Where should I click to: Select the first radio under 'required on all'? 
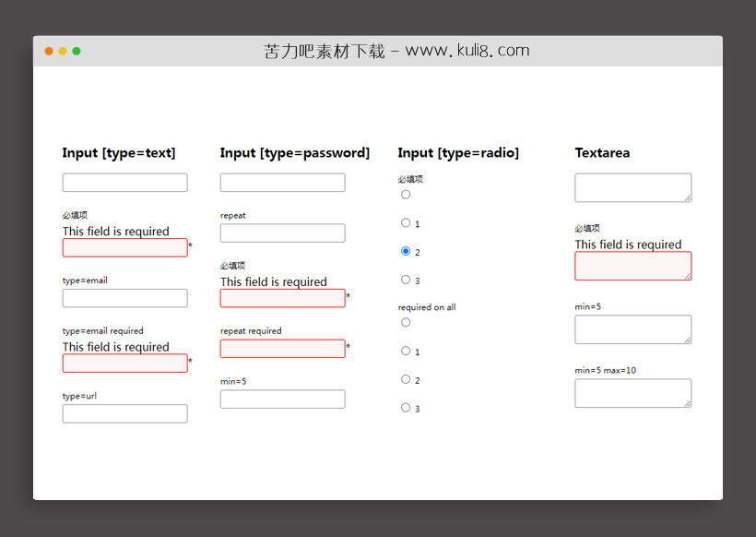tap(406, 322)
